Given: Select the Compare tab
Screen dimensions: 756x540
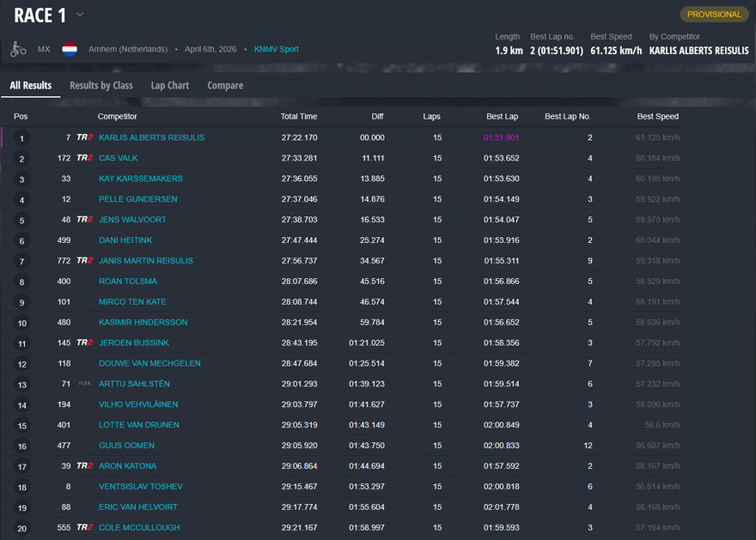Looking at the screenshot, I should tap(225, 86).
